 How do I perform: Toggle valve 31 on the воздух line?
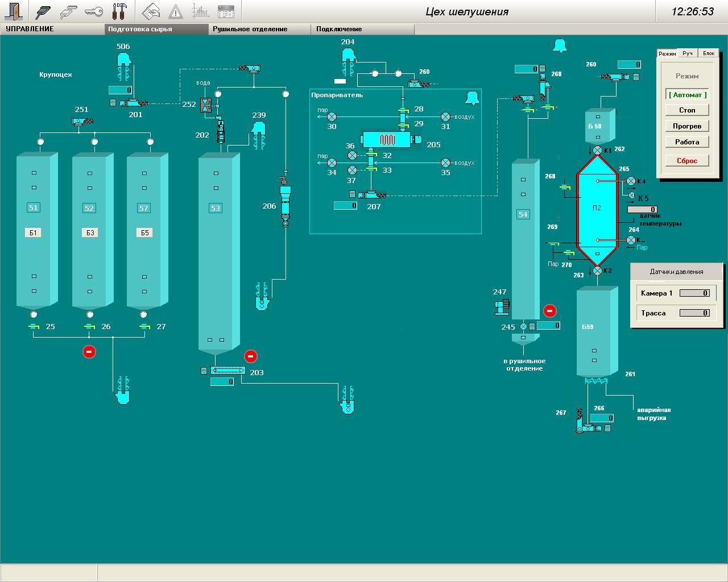445,117
